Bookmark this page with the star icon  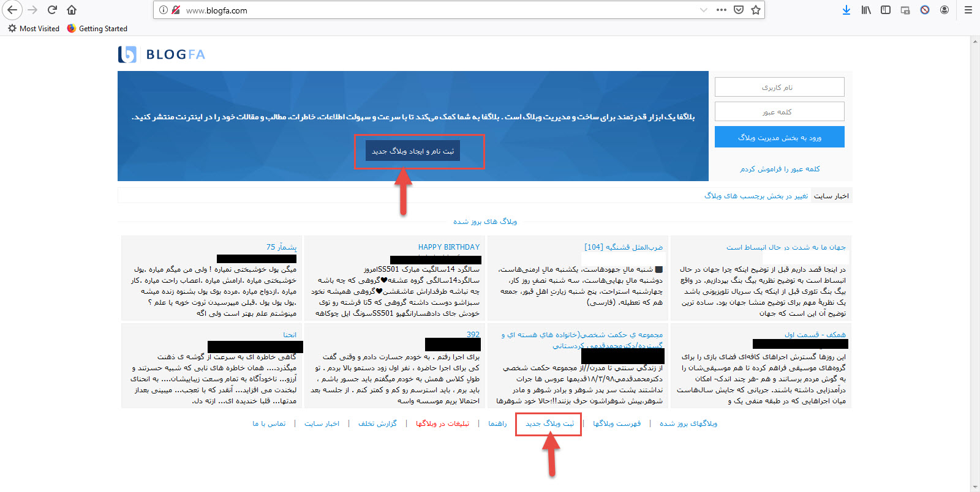click(x=756, y=10)
